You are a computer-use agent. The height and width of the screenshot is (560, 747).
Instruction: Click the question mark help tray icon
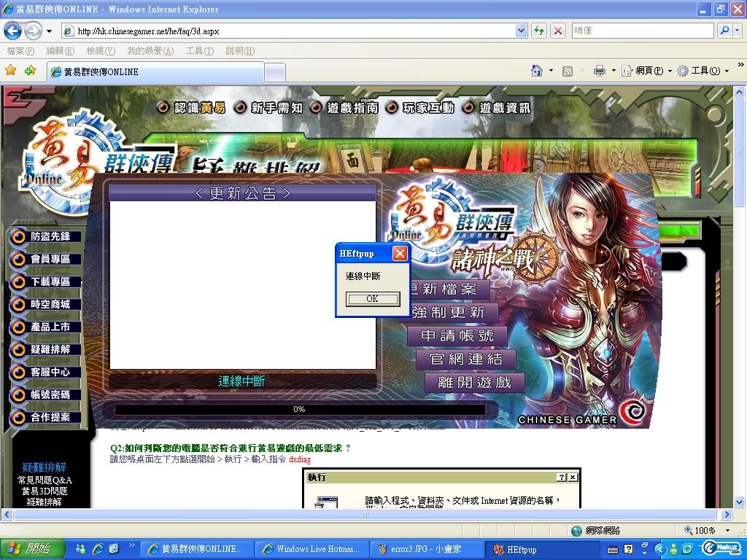coord(629,549)
